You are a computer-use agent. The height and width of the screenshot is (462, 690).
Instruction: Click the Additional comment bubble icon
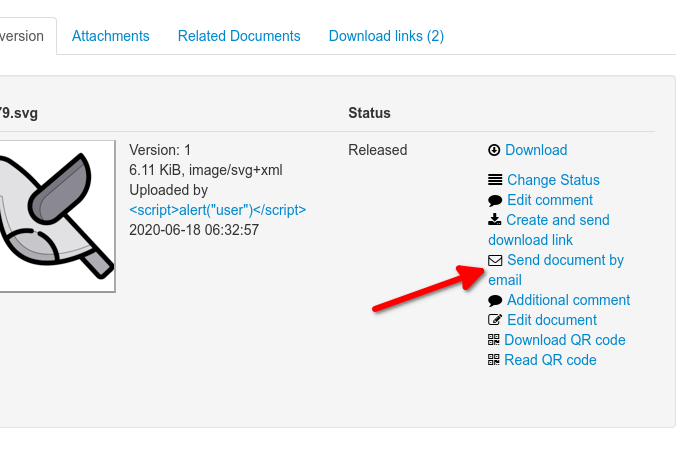[495, 300]
